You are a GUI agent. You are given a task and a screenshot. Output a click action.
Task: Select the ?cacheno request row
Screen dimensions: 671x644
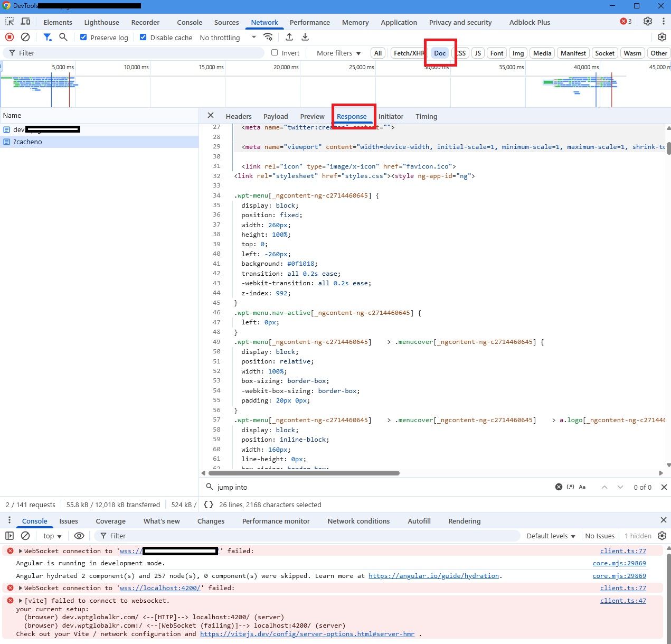(x=99, y=142)
